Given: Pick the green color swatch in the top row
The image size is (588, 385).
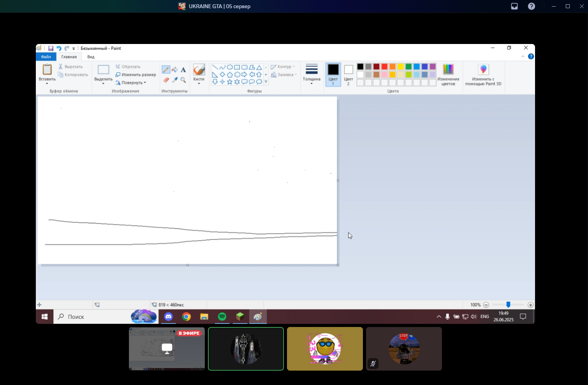Looking at the screenshot, I should click(x=408, y=67).
